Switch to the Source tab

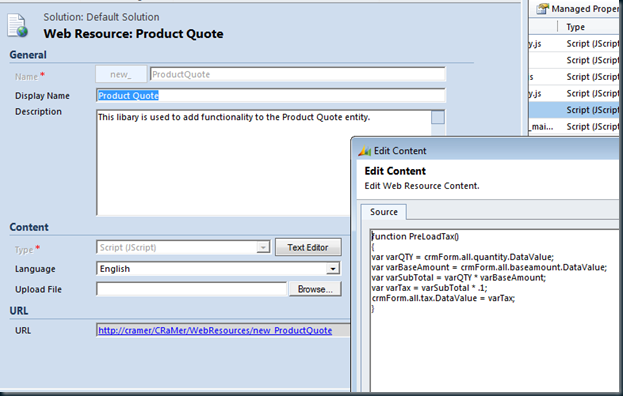[x=384, y=212]
